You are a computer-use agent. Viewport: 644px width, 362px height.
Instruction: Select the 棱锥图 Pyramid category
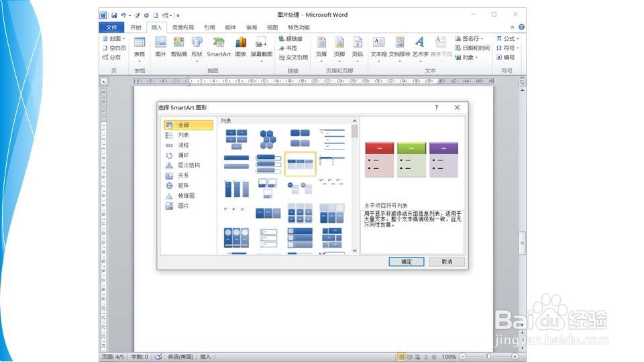pos(188,196)
